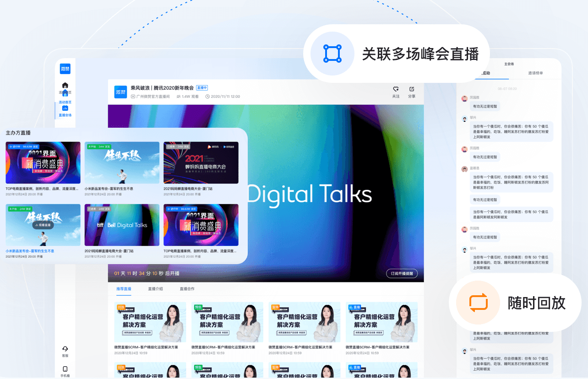
Task: Open the tiff Bell Digital Talks thumbnail
Action: point(122,225)
